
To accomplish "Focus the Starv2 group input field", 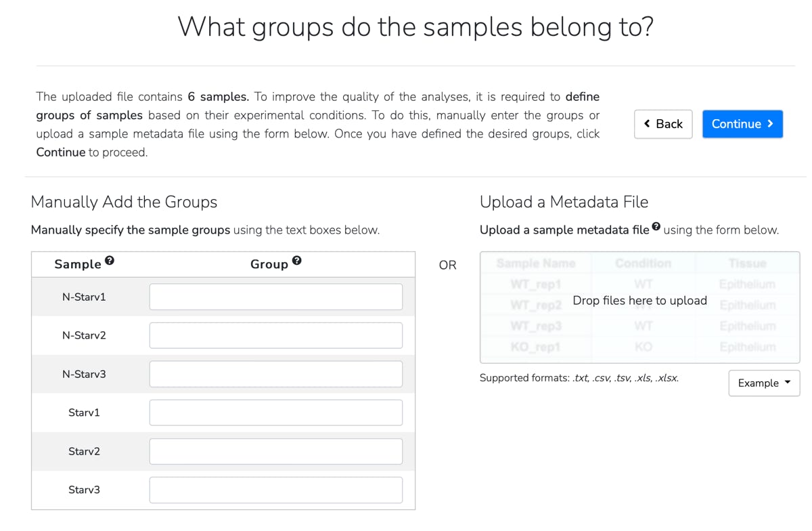I will (276, 452).
